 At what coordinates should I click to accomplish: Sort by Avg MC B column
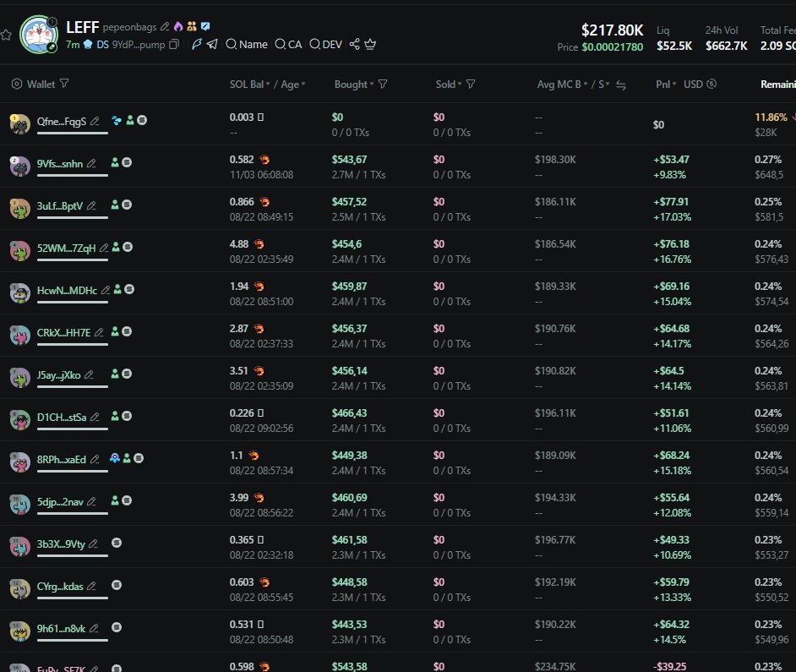[x=563, y=85]
